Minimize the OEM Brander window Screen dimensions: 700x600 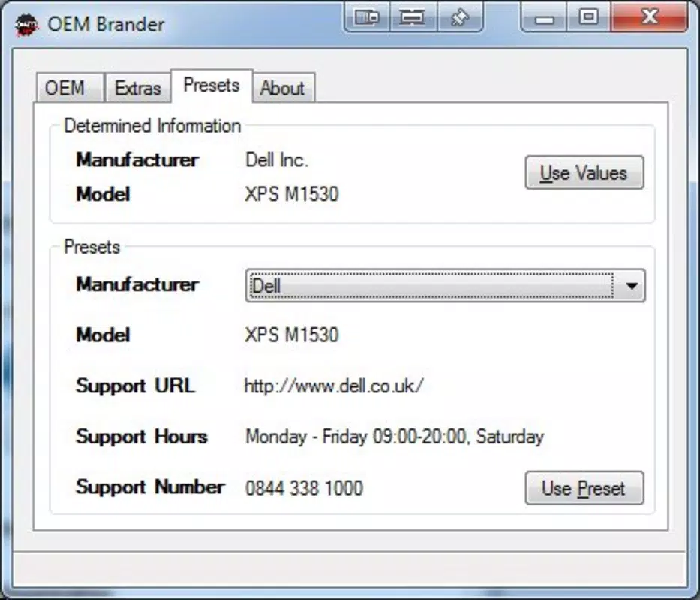[544, 18]
